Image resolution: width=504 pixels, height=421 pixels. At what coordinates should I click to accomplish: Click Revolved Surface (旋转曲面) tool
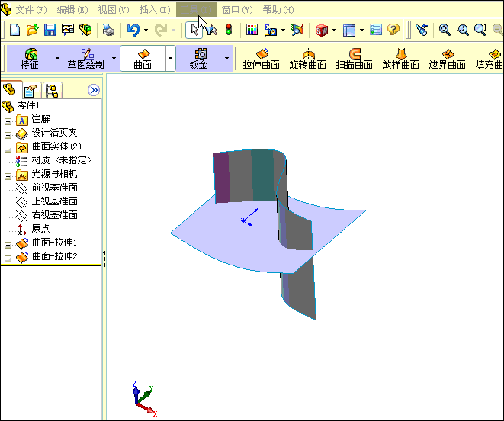click(307, 58)
